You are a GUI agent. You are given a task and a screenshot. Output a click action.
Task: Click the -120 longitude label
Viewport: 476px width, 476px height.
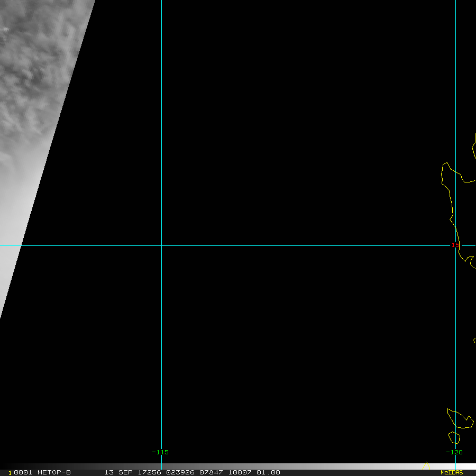[x=454, y=452]
